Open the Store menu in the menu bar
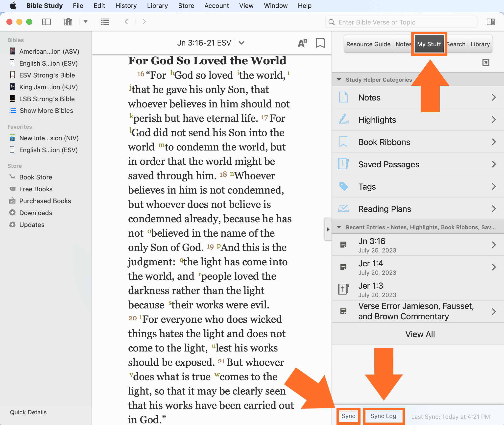Screen dimensions: 504x425 (186, 5)
